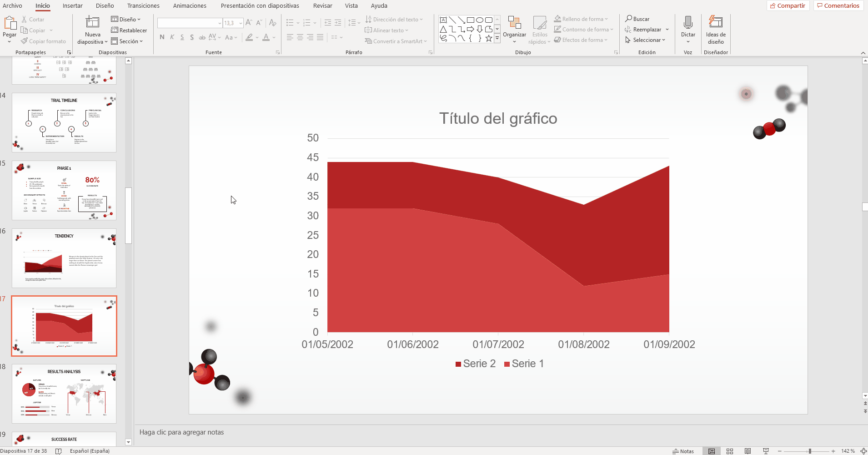Click the Reemplazar button
This screenshot has width=868, height=455.
coord(643,29)
